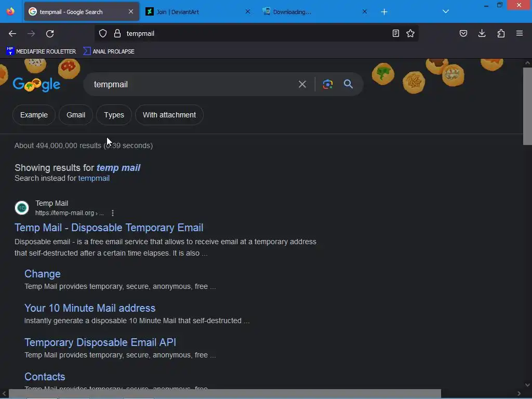Open Your 10 Minute Mail address sitelink
This screenshot has width=532, height=399.
[90, 308]
